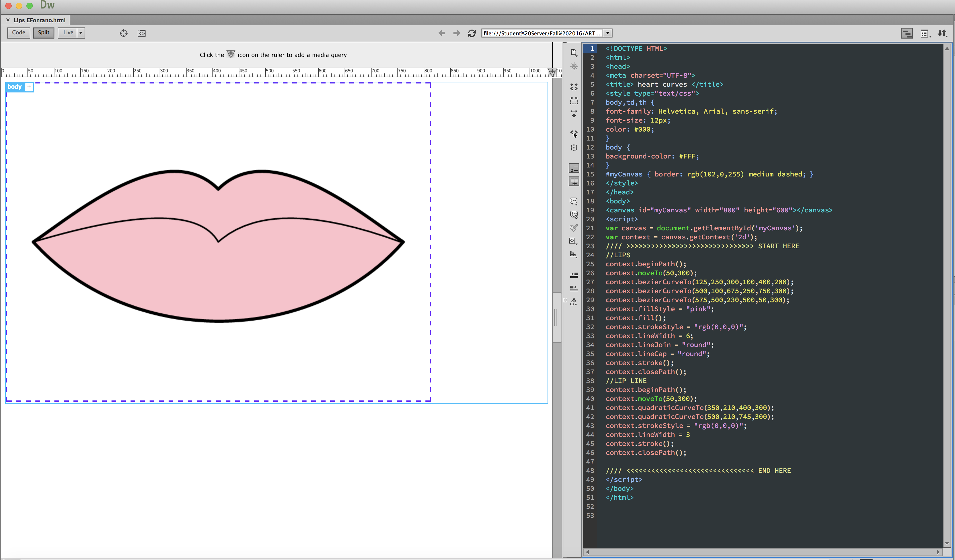Click the Inspect mode crosshair icon
Image resolution: width=955 pixels, height=560 pixels.
click(124, 33)
